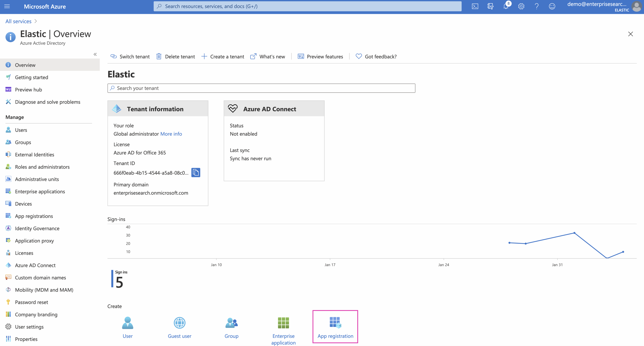The image size is (644, 346).
Task: Open Directory and subscription filter icon
Action: pyautogui.click(x=490, y=6)
